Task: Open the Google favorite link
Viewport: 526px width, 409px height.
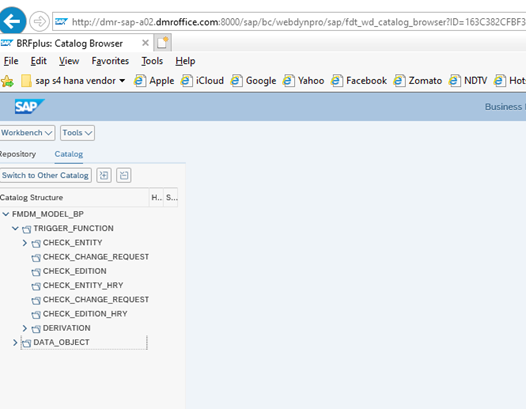Action: (254, 81)
